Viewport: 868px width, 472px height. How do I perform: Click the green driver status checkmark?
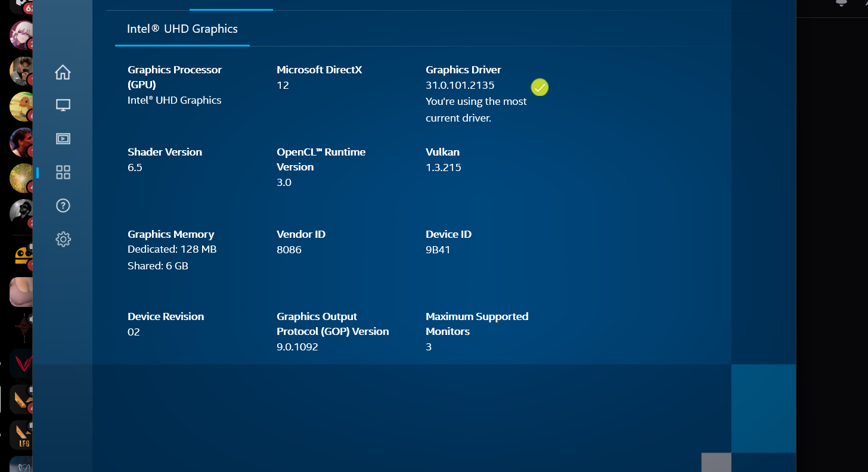pyautogui.click(x=540, y=88)
